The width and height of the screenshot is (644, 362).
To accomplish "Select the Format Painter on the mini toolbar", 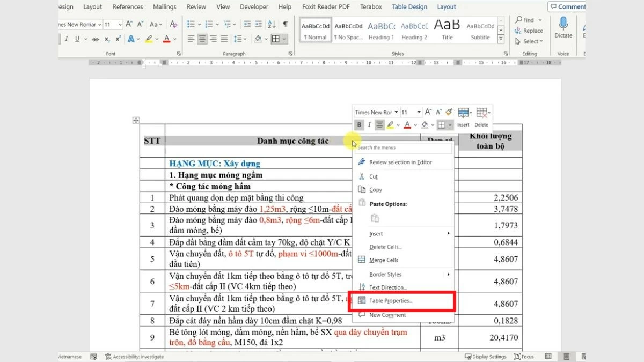I will pyautogui.click(x=449, y=112).
